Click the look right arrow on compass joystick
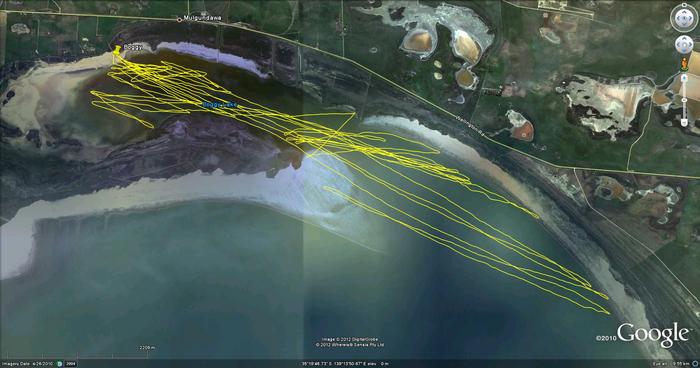Screen dimensions: 700x368 [x=690, y=18]
